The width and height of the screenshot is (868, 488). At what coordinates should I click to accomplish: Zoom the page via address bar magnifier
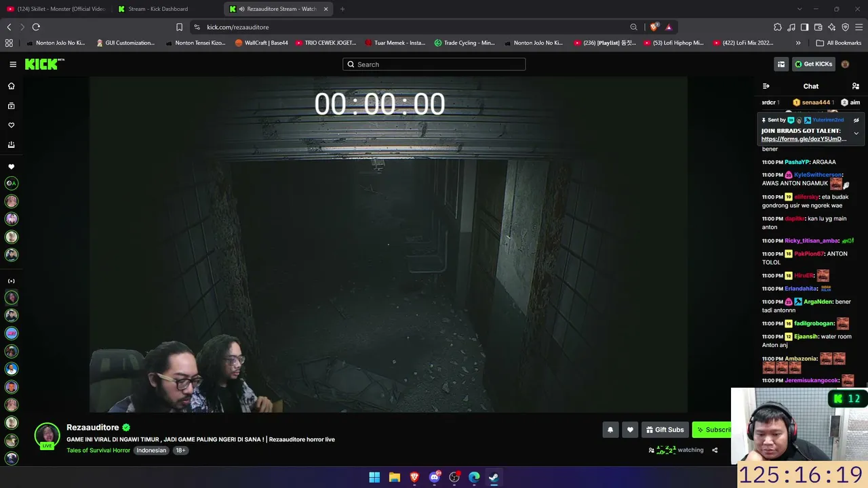click(x=633, y=27)
